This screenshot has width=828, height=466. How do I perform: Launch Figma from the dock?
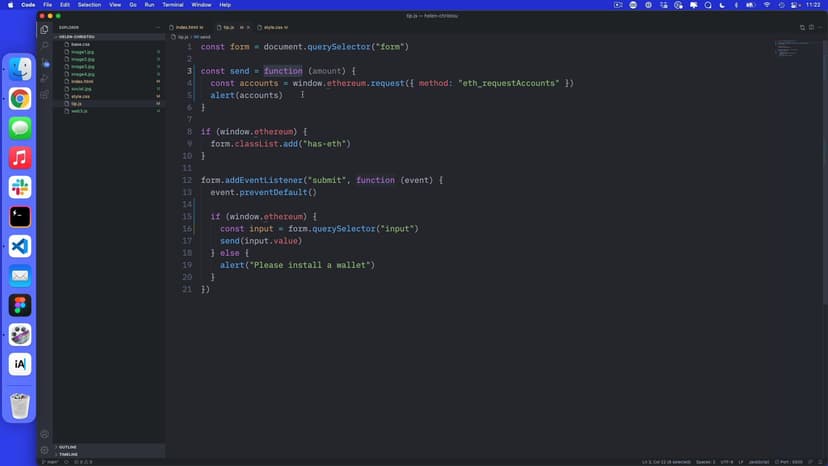point(20,305)
